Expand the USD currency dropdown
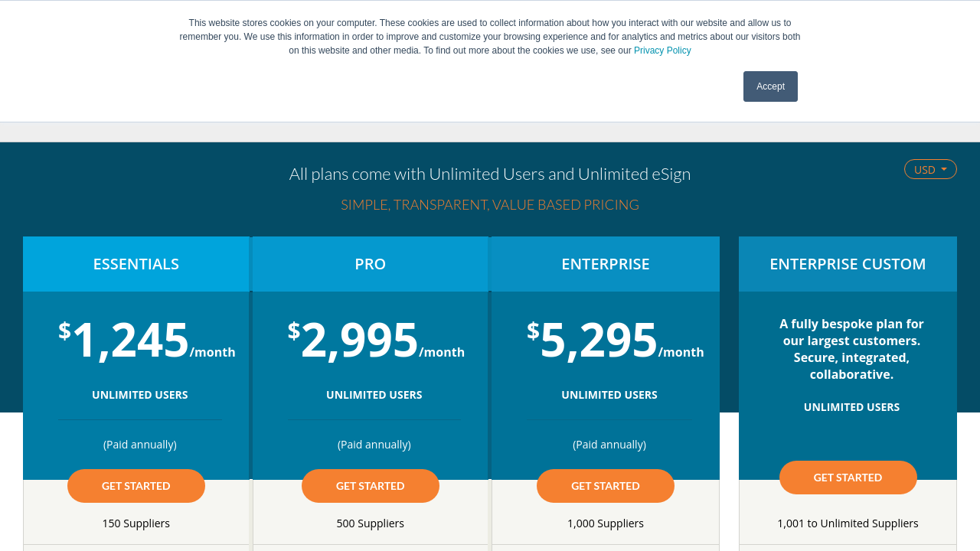Screen dimensions: 980x551 click(x=930, y=169)
